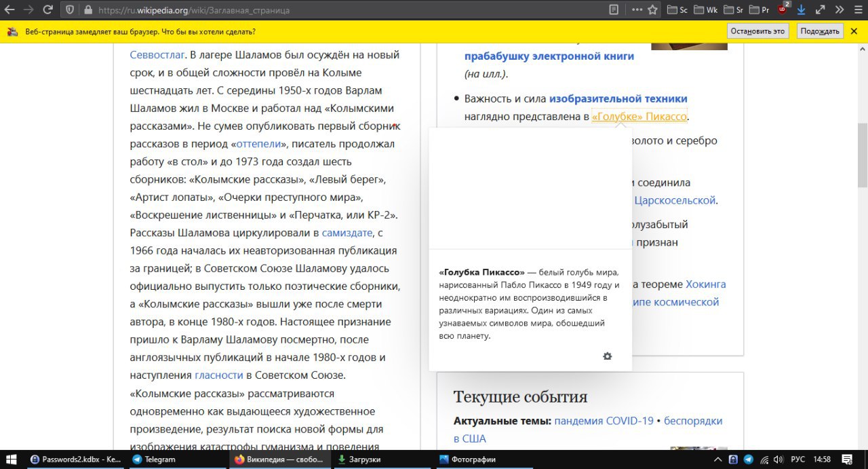
Task: Reload the Wikipedia page
Action: (47, 10)
